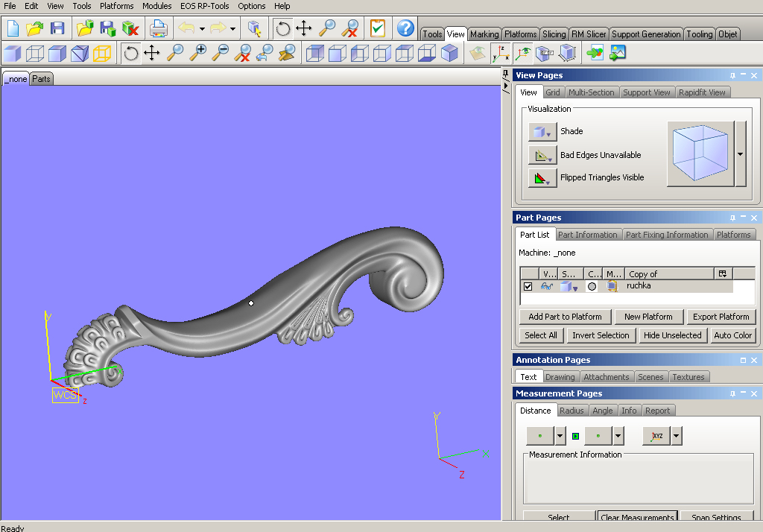Import a part using the folder-with-cube icon
The image size is (763, 532).
(x=85, y=28)
